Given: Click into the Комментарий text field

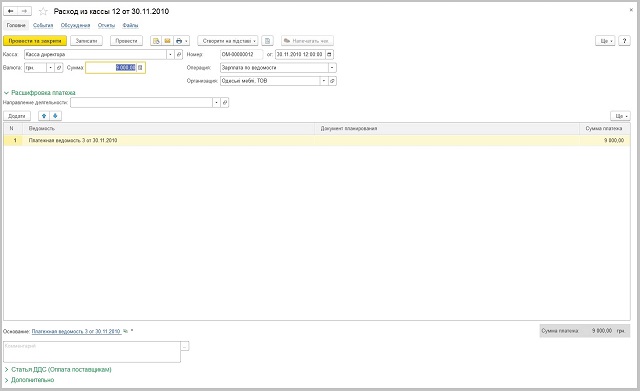Looking at the screenshot, I should tap(92, 352).
